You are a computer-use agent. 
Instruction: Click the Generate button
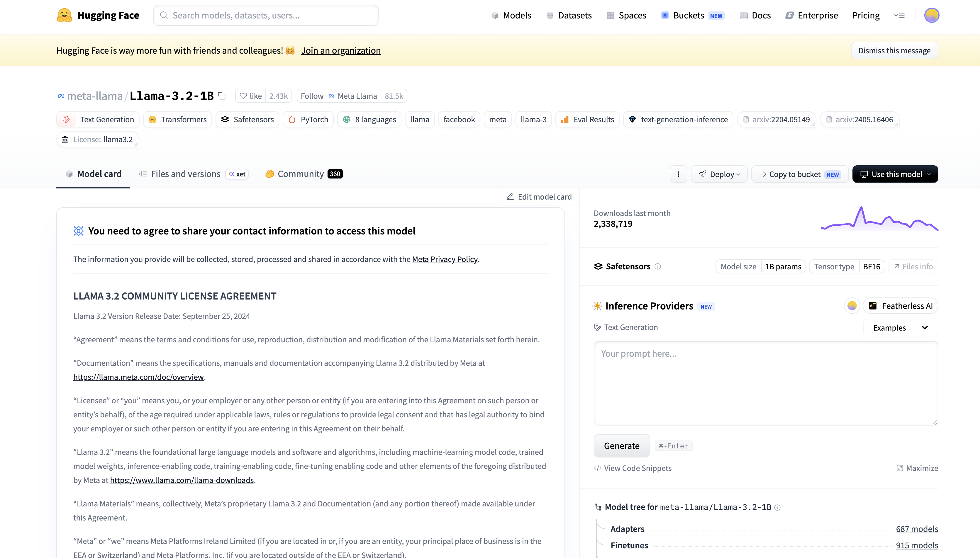tap(621, 446)
